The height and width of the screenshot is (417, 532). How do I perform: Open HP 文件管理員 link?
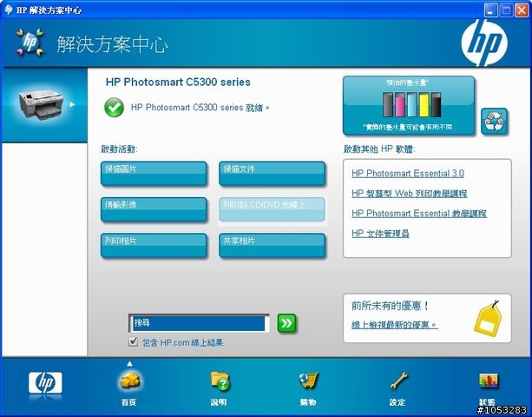click(x=380, y=234)
